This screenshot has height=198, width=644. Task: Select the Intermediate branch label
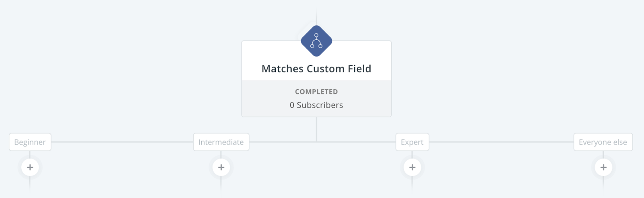(x=221, y=142)
